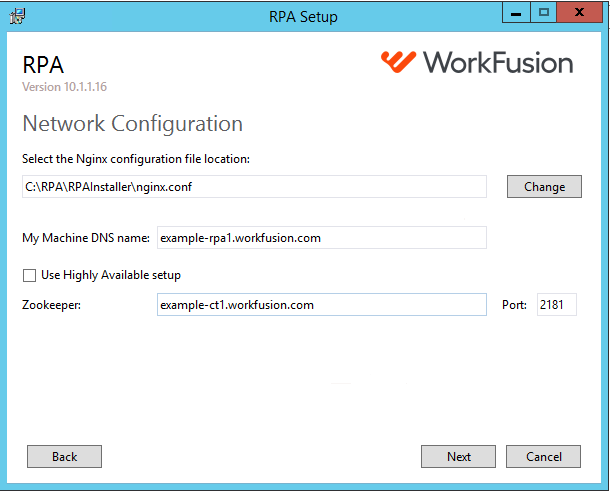This screenshot has width=610, height=492.
Task: Click the Zookeeper host input field
Action: pyautogui.click(x=322, y=305)
